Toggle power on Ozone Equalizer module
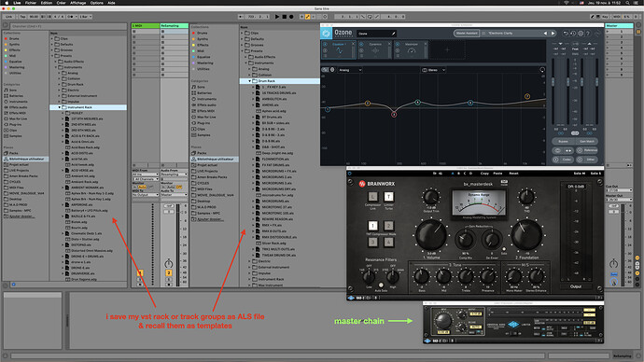The height and width of the screenshot is (362, 644). (325, 44)
